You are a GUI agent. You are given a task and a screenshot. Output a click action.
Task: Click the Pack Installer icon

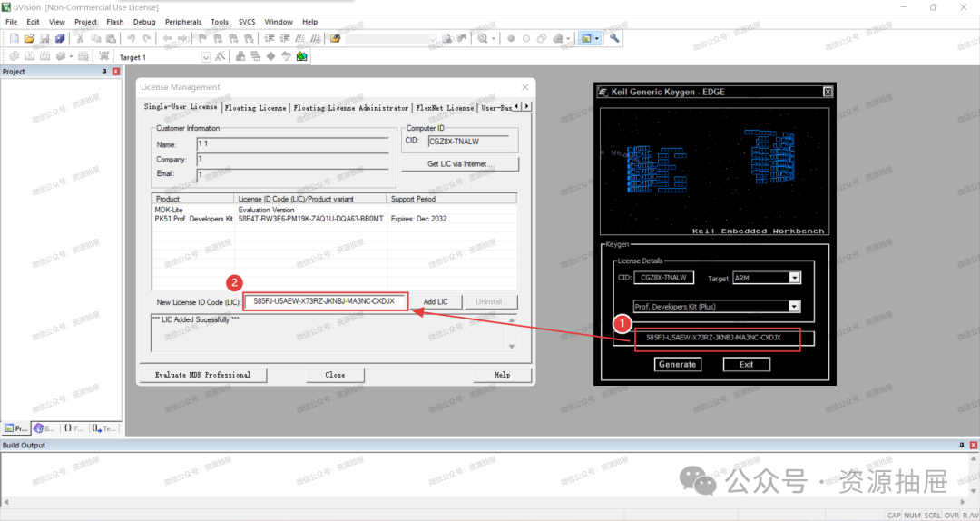pyautogui.click(x=302, y=56)
